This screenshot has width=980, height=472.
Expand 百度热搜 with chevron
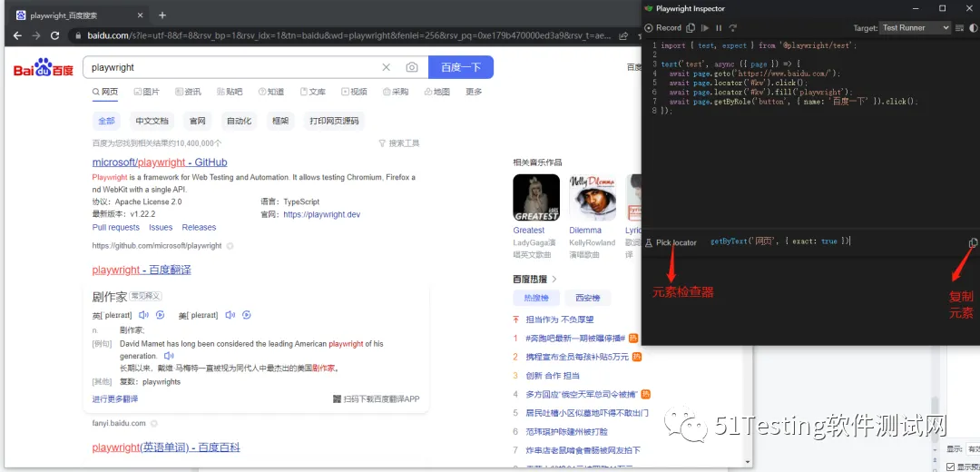[x=554, y=279]
